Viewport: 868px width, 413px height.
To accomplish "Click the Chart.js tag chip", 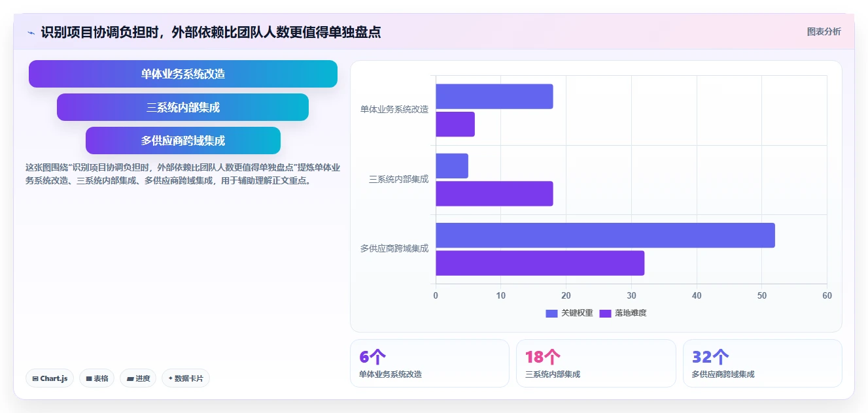I will coord(50,378).
